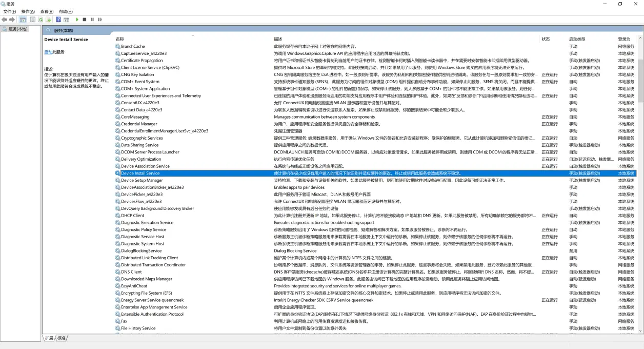Click the gear icon beside COM+ Event System
Screen dimensions: 644x349
117,82
